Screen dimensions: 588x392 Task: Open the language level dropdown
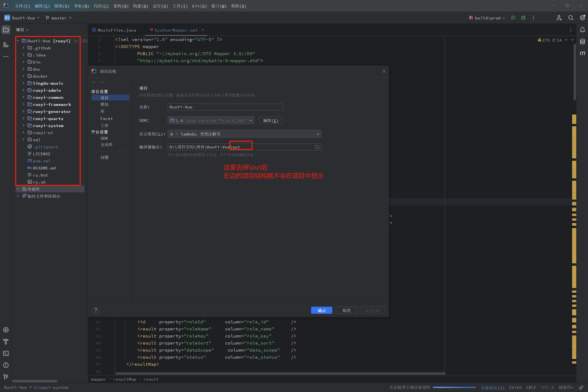244,134
